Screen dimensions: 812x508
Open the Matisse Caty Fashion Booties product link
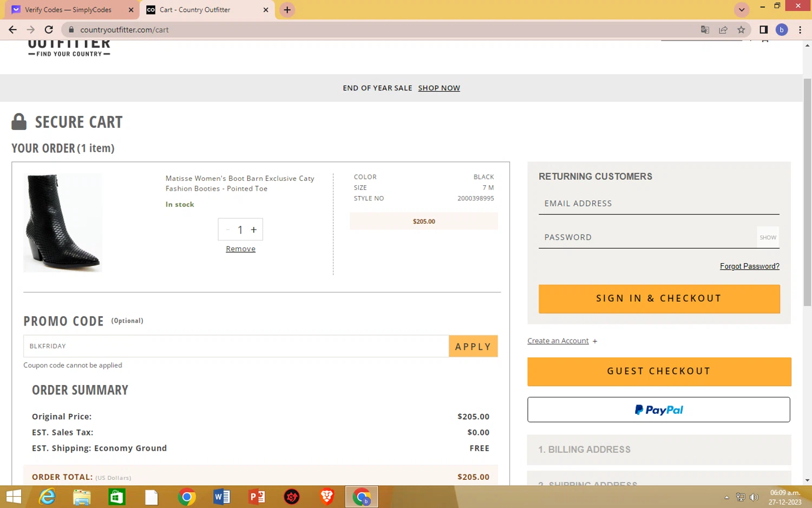point(240,183)
